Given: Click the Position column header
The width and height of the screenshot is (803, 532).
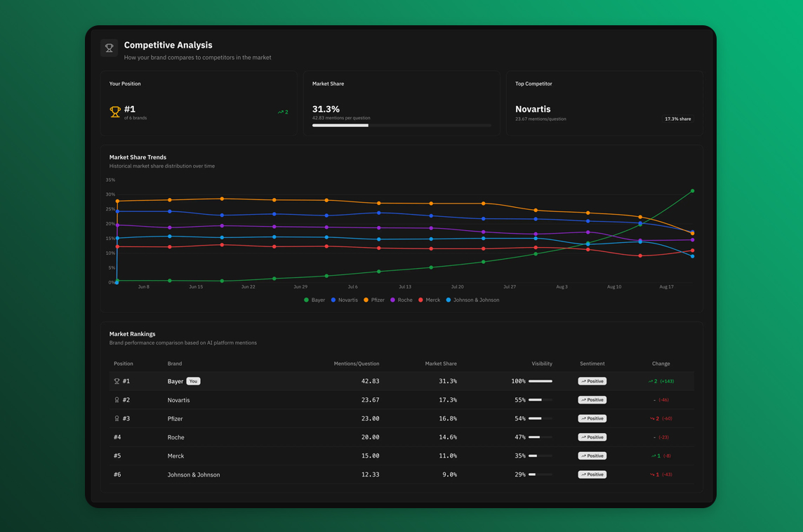Looking at the screenshot, I should tap(124, 364).
